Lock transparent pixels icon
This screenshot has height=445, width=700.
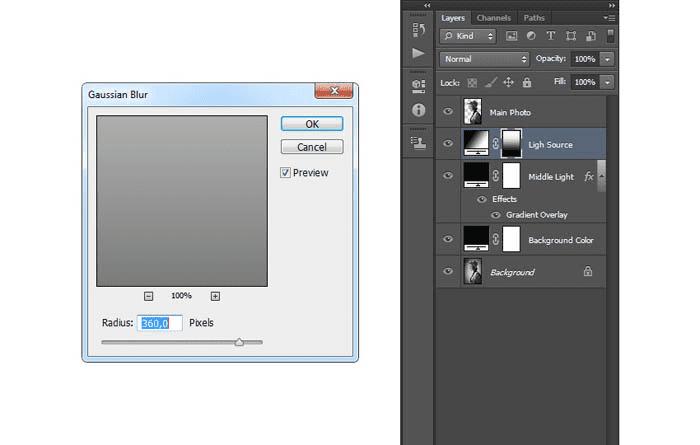click(472, 83)
